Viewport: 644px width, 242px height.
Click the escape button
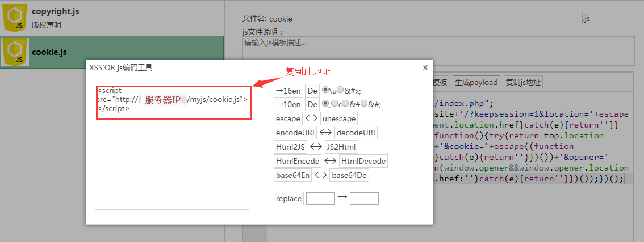[x=288, y=118]
